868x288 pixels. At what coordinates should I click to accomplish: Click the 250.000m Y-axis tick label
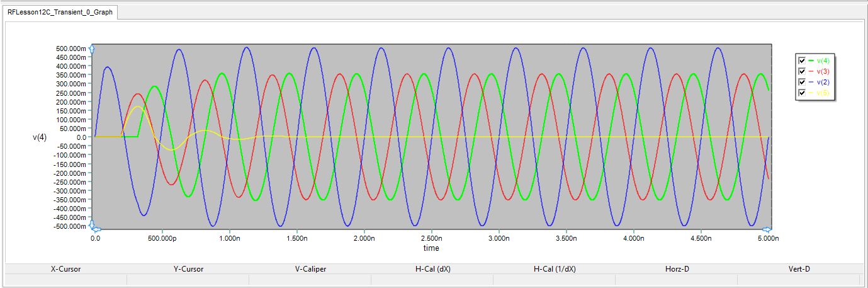click(72, 93)
